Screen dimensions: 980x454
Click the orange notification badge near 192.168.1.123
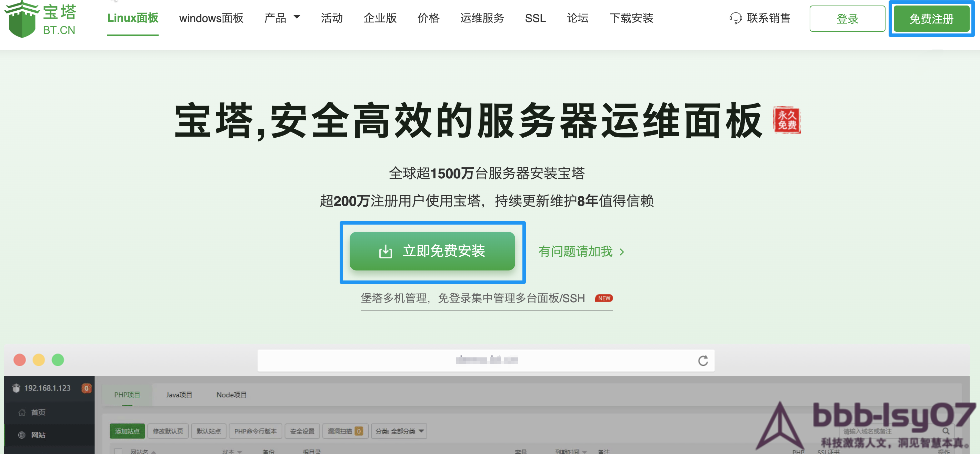[x=86, y=388]
